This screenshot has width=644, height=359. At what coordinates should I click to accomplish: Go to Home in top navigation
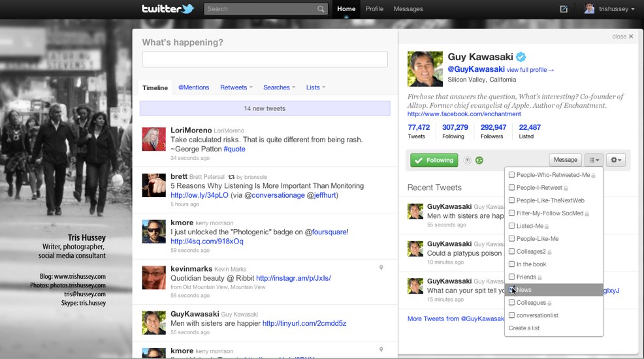coord(346,9)
